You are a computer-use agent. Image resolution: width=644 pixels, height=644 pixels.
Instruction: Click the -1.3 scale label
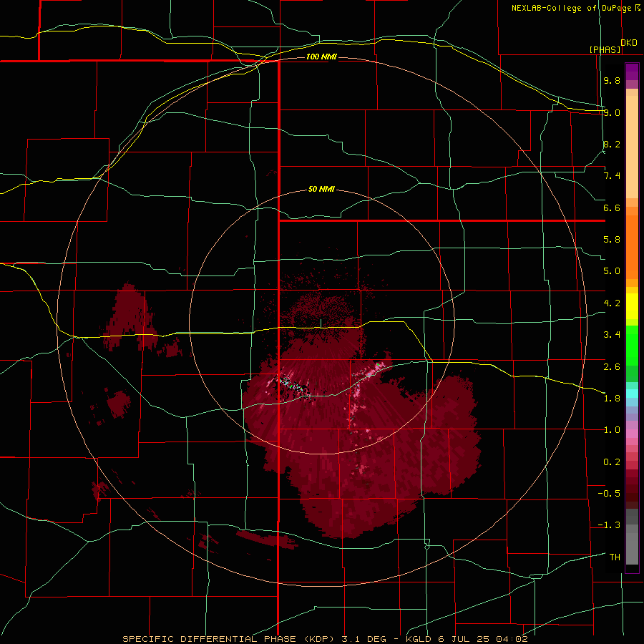pyautogui.click(x=609, y=525)
